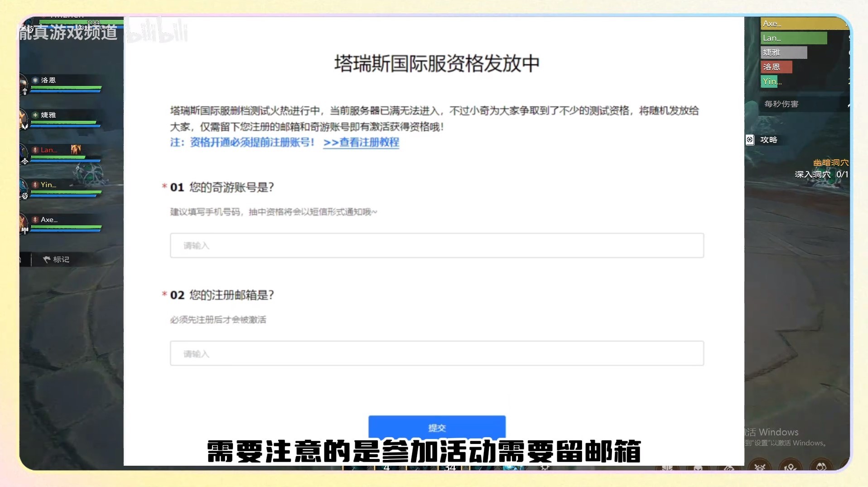Click the icon left of 攻略
Viewport: 868px width, 487px height.
coord(750,140)
